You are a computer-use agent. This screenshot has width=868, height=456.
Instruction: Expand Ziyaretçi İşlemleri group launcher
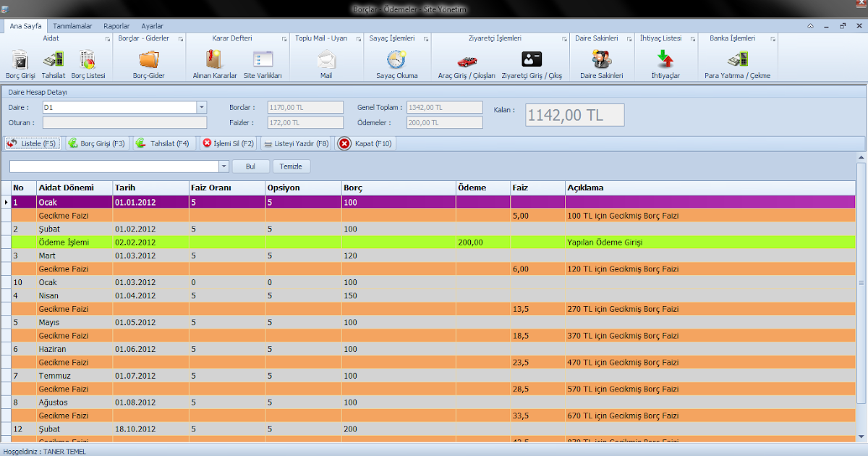click(x=565, y=38)
